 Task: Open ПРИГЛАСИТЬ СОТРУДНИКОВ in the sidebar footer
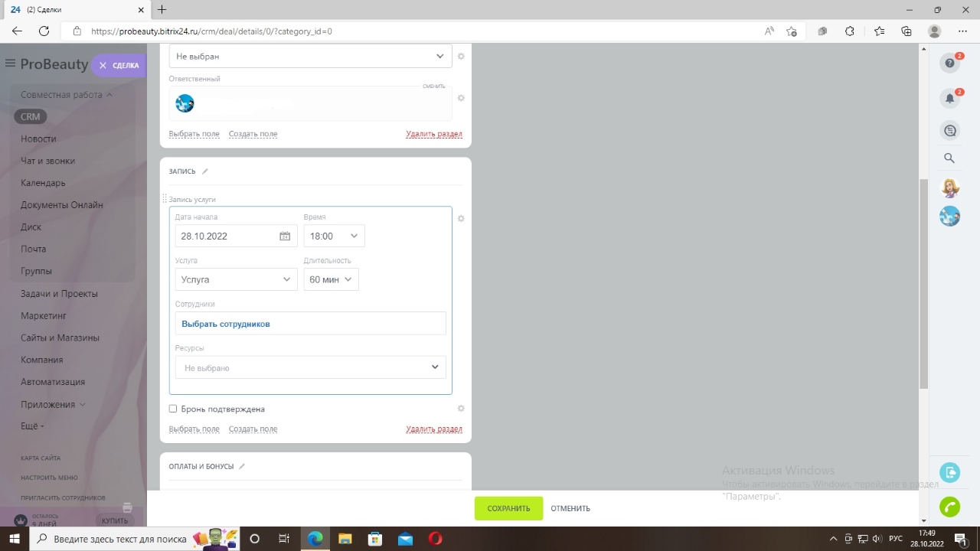point(63,498)
